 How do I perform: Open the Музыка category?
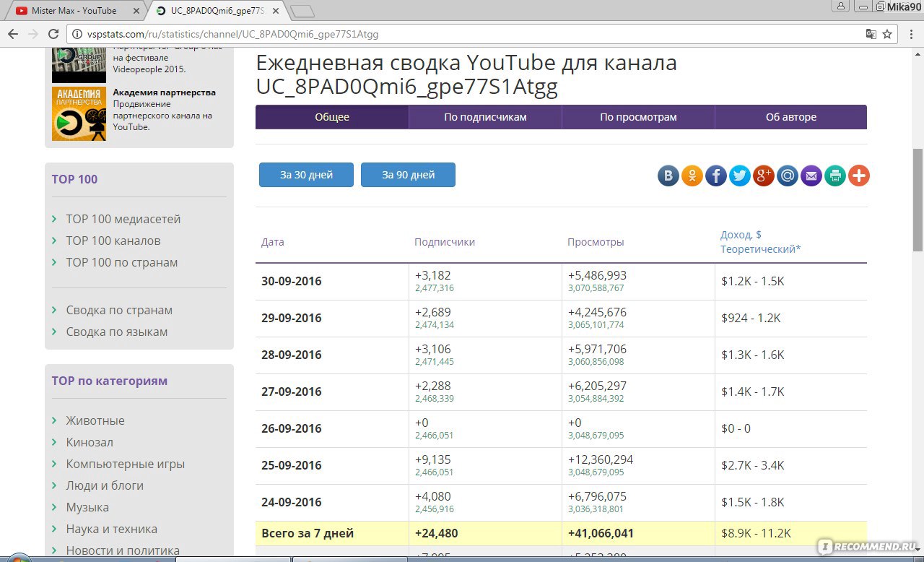[87, 507]
